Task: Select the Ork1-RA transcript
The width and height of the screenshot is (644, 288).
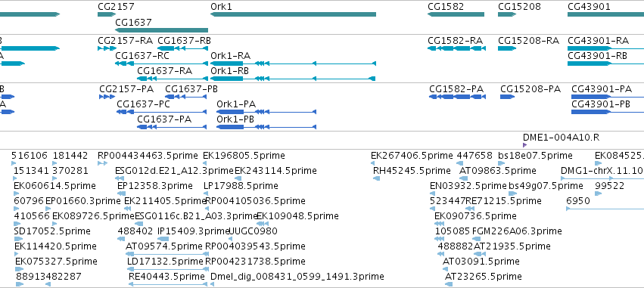Action: (x=293, y=63)
